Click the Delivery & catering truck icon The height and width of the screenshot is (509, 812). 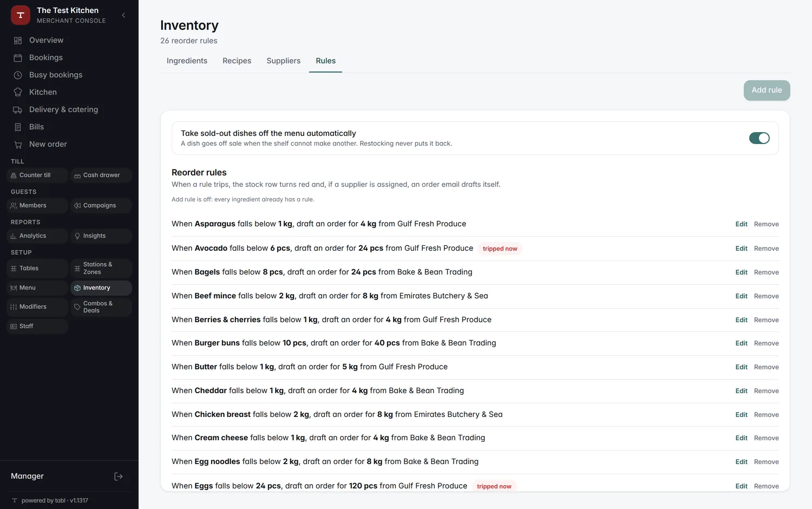tap(18, 110)
